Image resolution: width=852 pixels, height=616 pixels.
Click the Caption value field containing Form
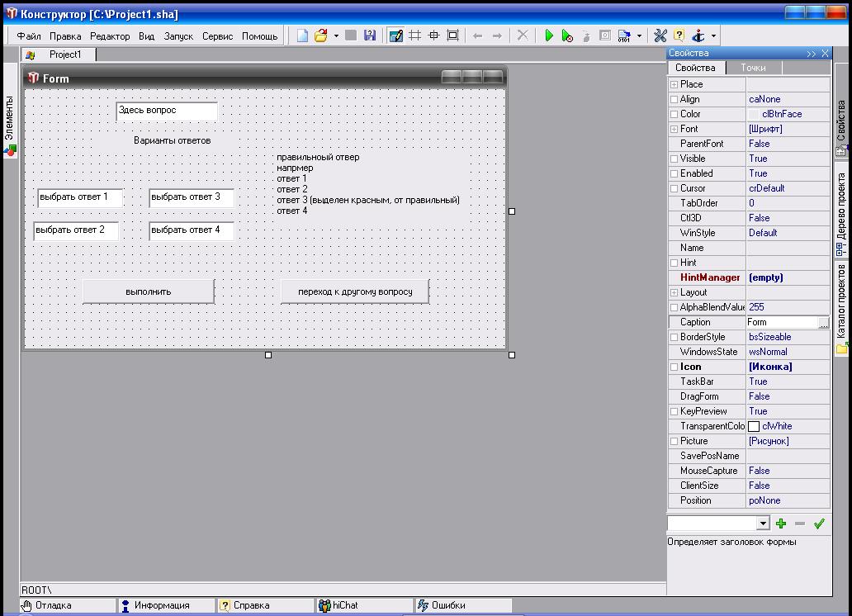783,322
